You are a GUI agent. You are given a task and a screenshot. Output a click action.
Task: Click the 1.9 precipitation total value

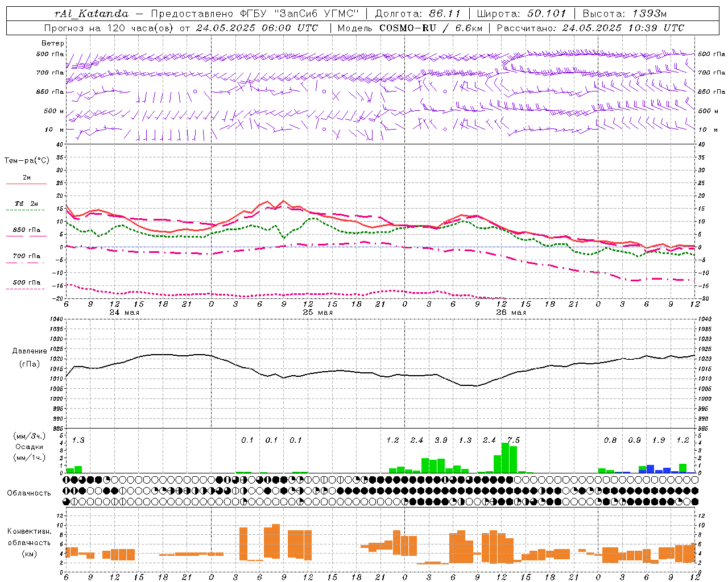tap(658, 440)
